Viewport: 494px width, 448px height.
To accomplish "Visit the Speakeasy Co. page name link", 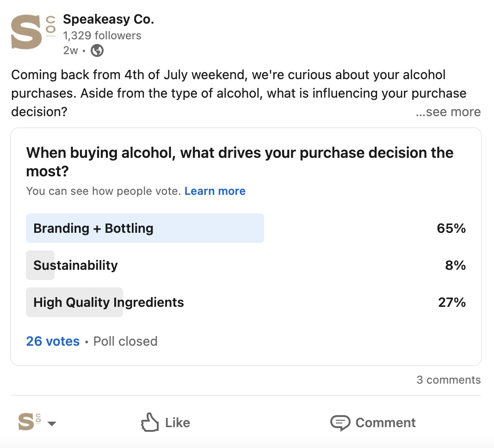I will tap(108, 19).
